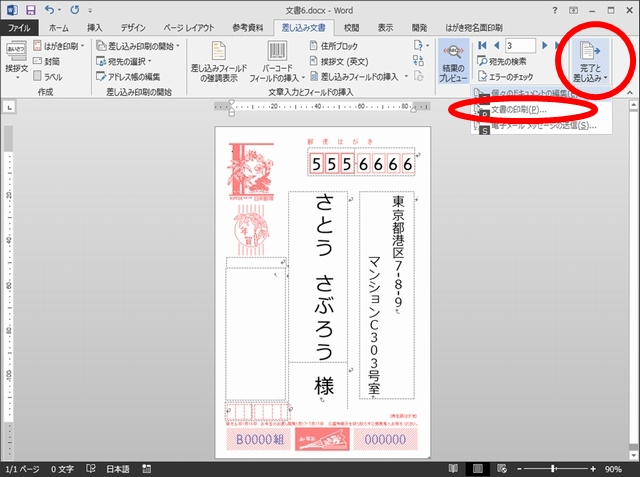Click the record number field
Viewport: 640px width, 477px height.
520,45
